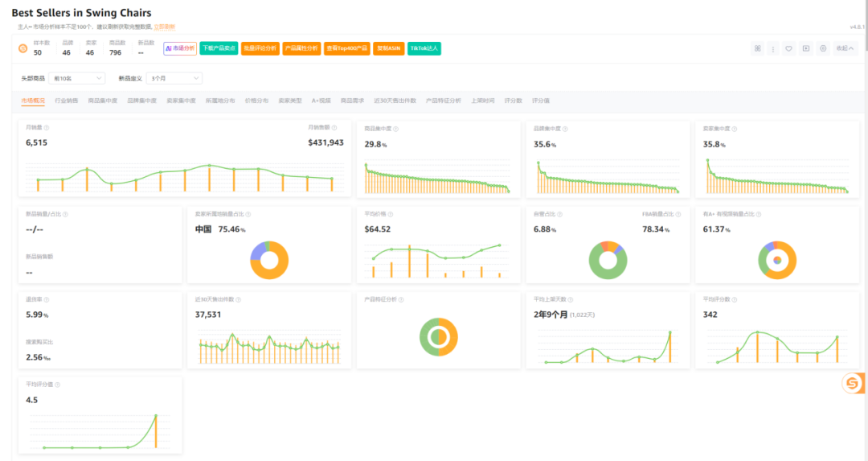Switch to the 评分数 tab

click(x=513, y=101)
